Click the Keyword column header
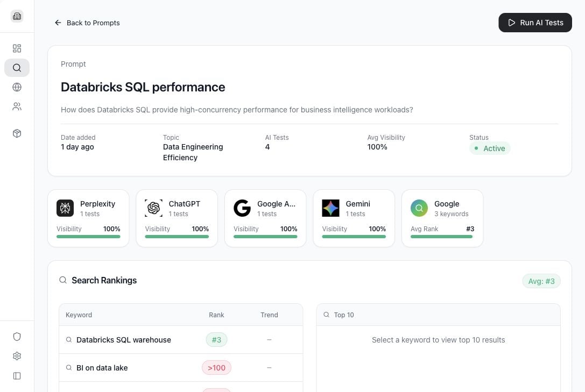The image size is (585, 392). [x=79, y=315]
